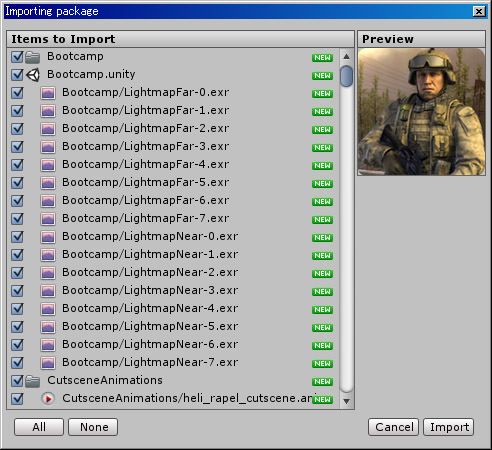Click the NEW badge on LightmapFar-4.exr row
This screenshot has height=450, width=492.
(x=322, y=166)
